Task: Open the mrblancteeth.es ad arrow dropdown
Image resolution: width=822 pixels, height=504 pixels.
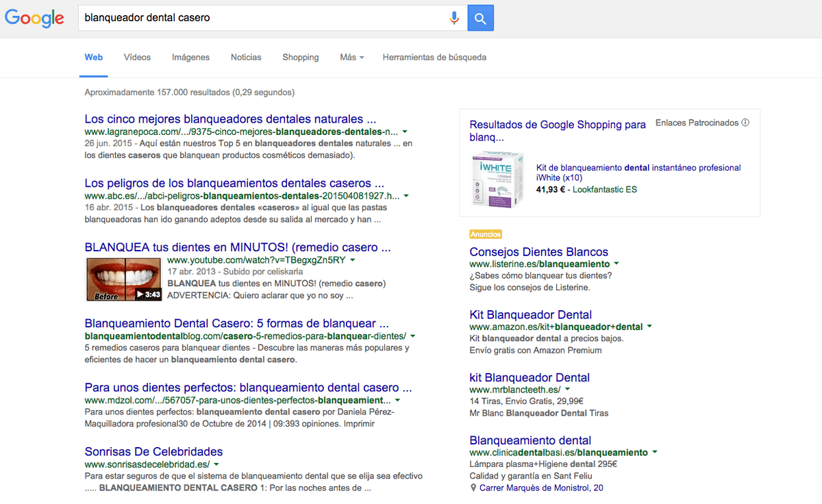Action: pos(567,390)
